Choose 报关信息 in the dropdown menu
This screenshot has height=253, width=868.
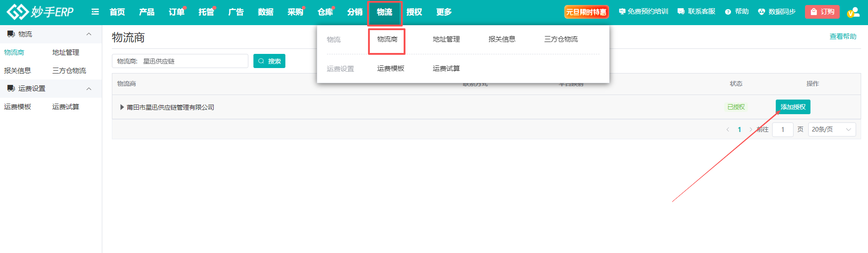[502, 39]
